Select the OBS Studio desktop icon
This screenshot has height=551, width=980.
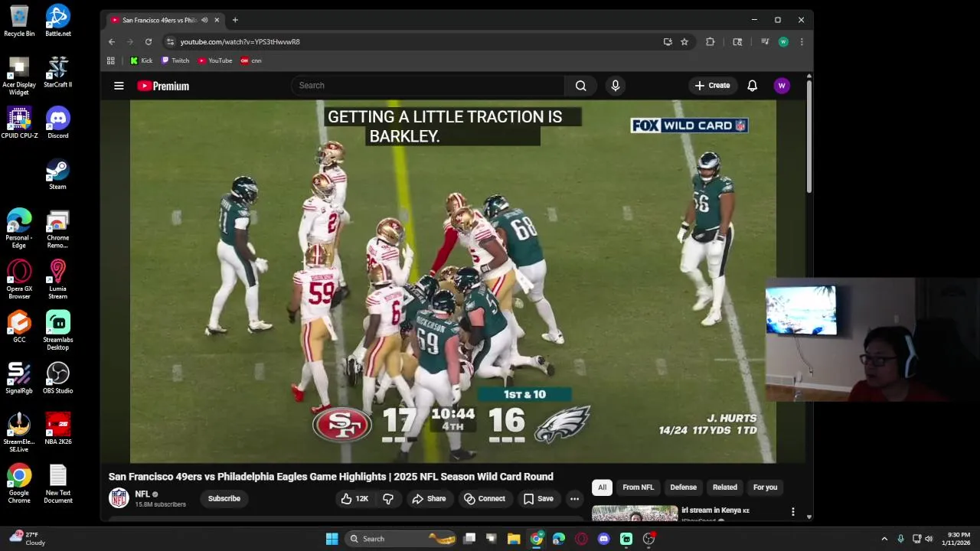pyautogui.click(x=57, y=378)
